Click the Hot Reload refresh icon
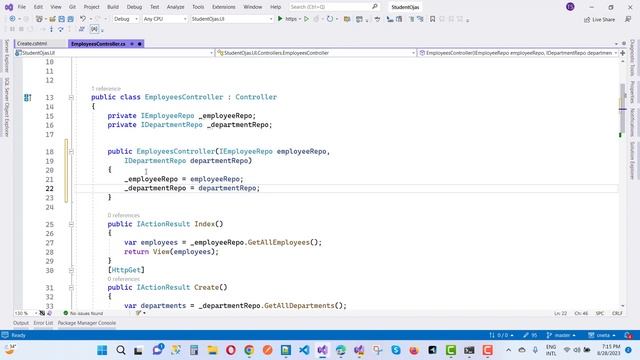Image resolution: width=640 pixels, height=360 pixels. pyautogui.click(x=330, y=19)
